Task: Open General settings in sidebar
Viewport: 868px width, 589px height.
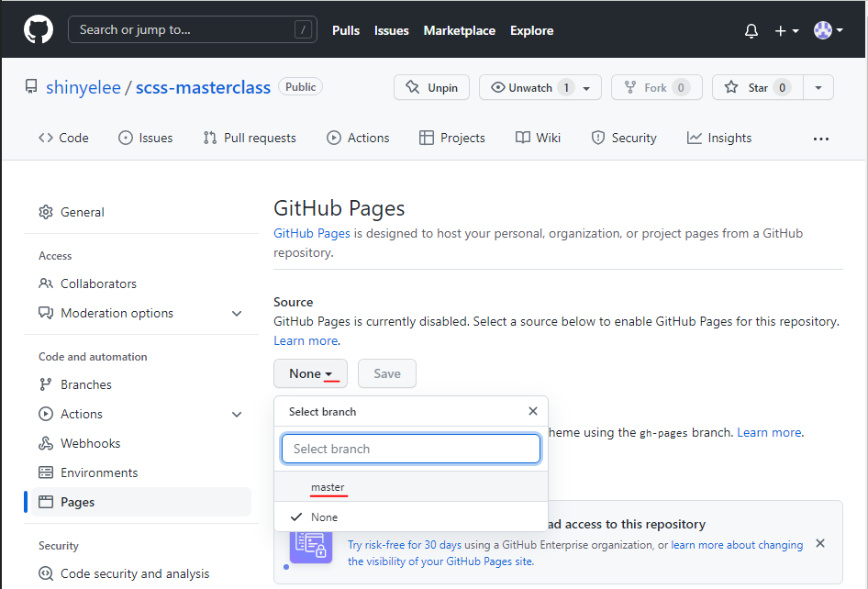Action: [x=141, y=212]
